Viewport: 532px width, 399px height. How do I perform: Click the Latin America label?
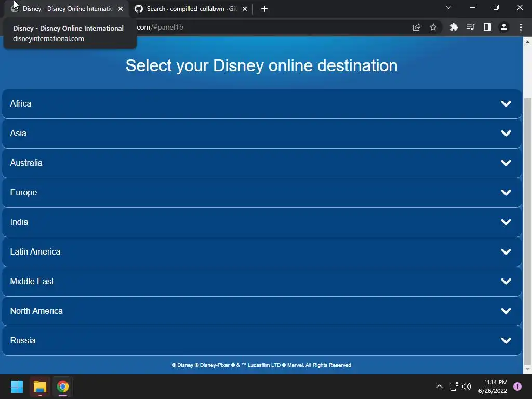[35, 251]
